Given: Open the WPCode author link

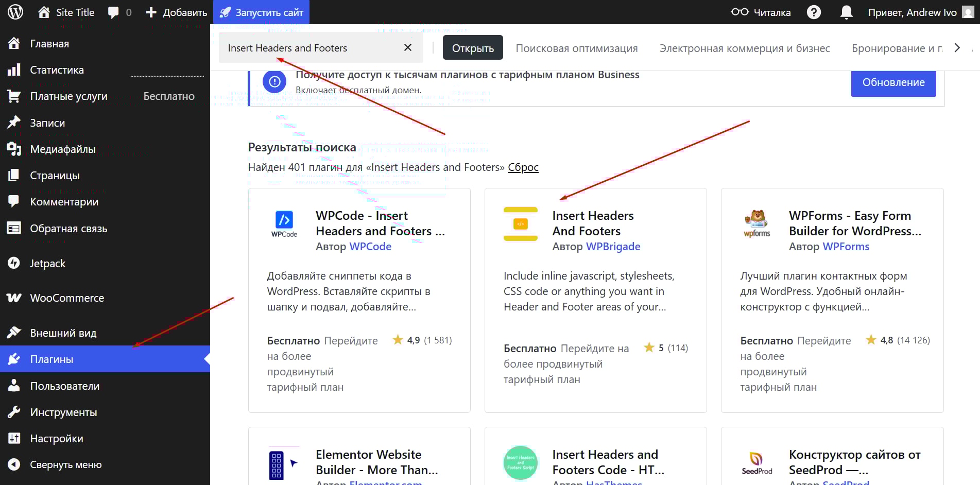Looking at the screenshot, I should (x=370, y=247).
